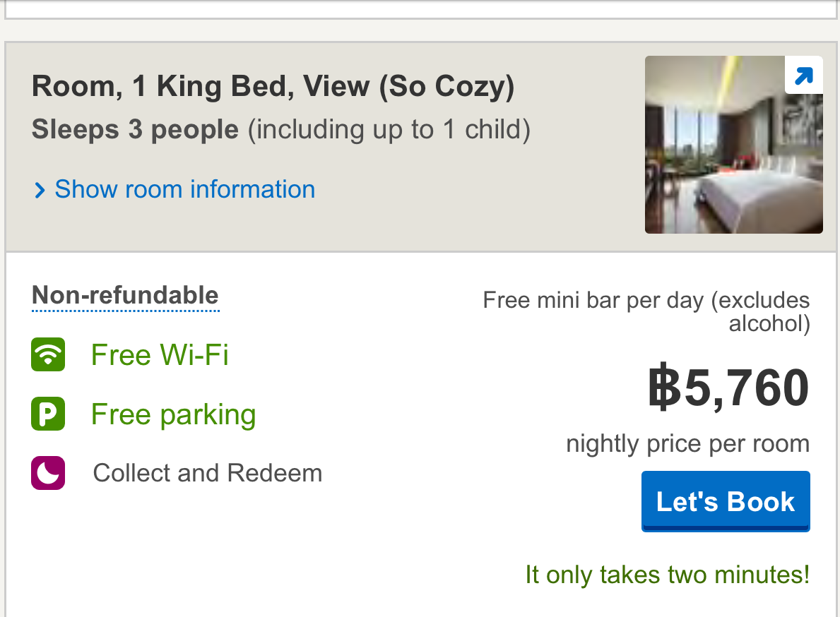Viewport: 840px width, 617px height.
Task: Click the ฿5,760 nightly price
Action: (728, 388)
